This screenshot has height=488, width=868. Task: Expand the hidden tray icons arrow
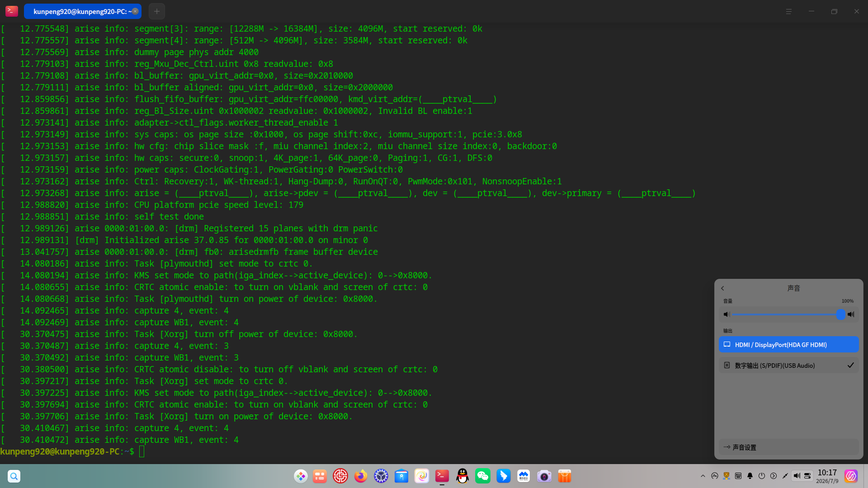[x=703, y=476]
